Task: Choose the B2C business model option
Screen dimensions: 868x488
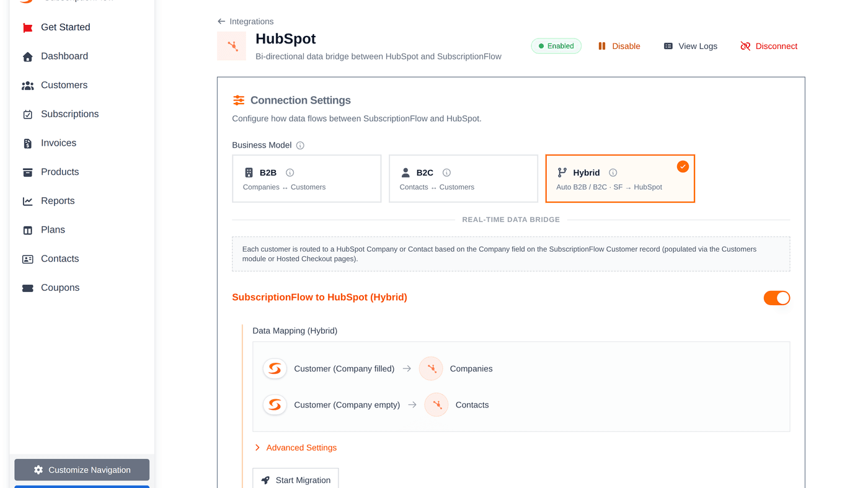Action: tap(463, 179)
